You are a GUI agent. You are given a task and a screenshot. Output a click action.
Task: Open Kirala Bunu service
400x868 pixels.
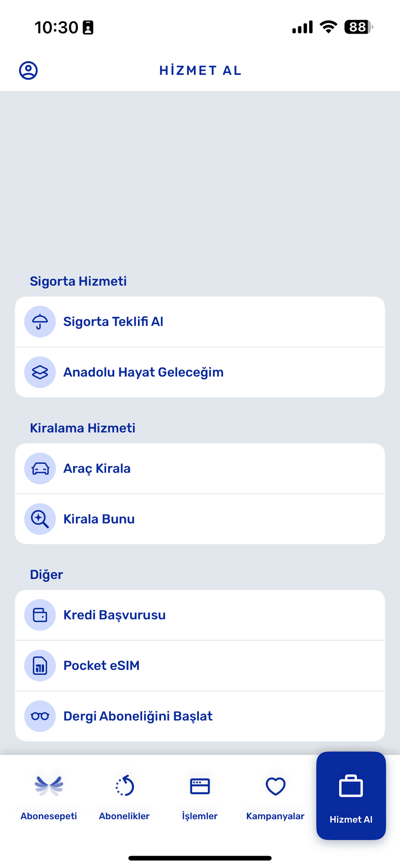click(x=99, y=519)
